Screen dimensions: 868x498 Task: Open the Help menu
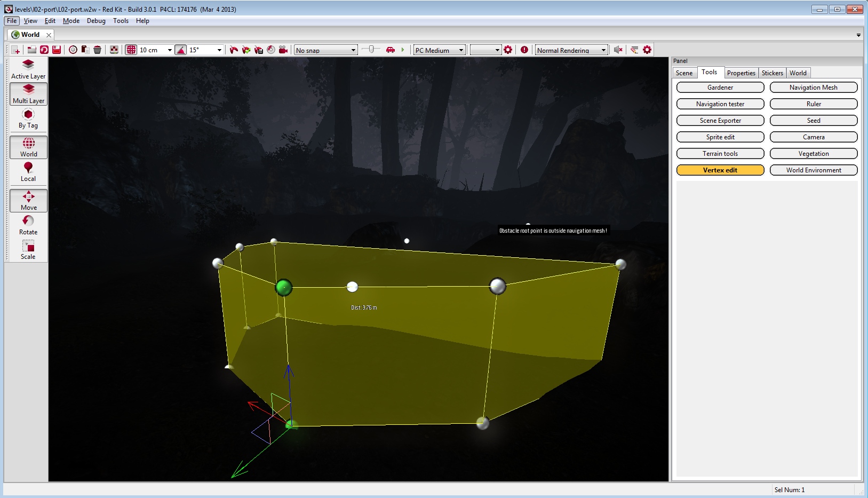click(x=142, y=21)
